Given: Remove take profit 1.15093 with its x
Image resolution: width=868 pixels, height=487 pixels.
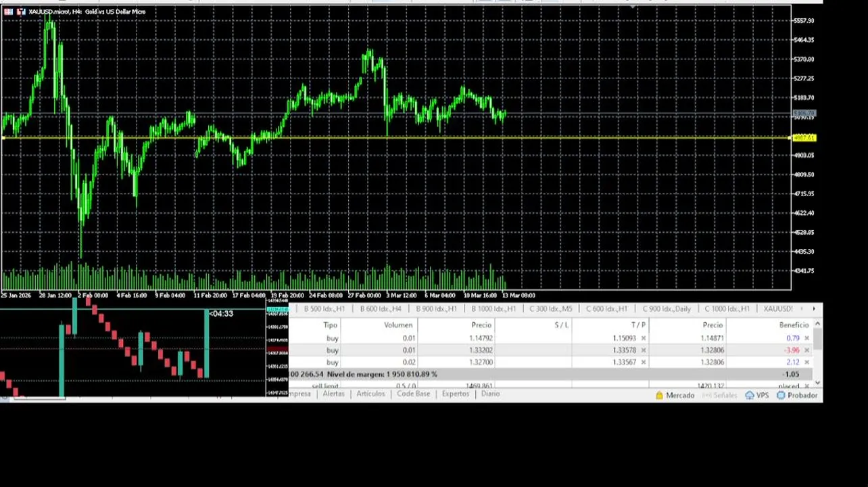Looking at the screenshot, I should (x=644, y=338).
